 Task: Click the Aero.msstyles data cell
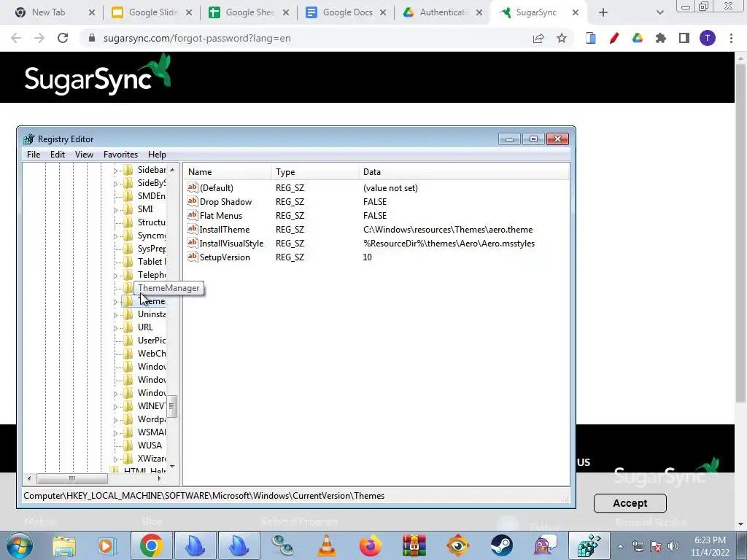click(449, 244)
